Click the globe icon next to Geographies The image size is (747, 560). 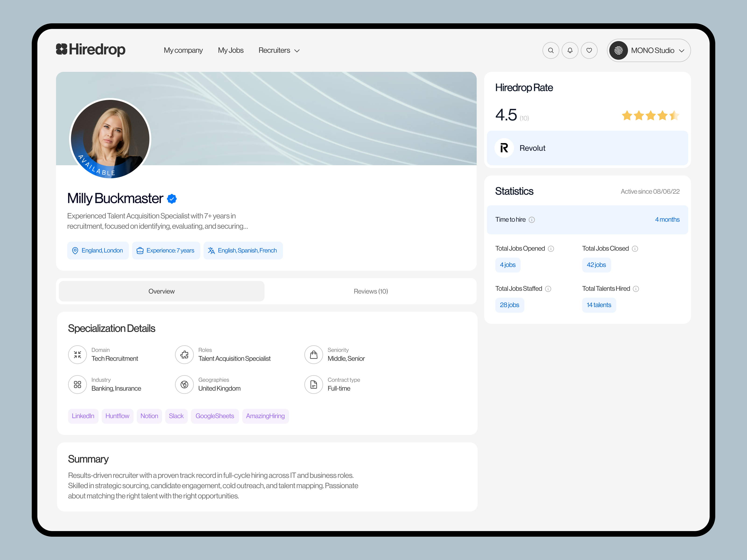click(184, 385)
